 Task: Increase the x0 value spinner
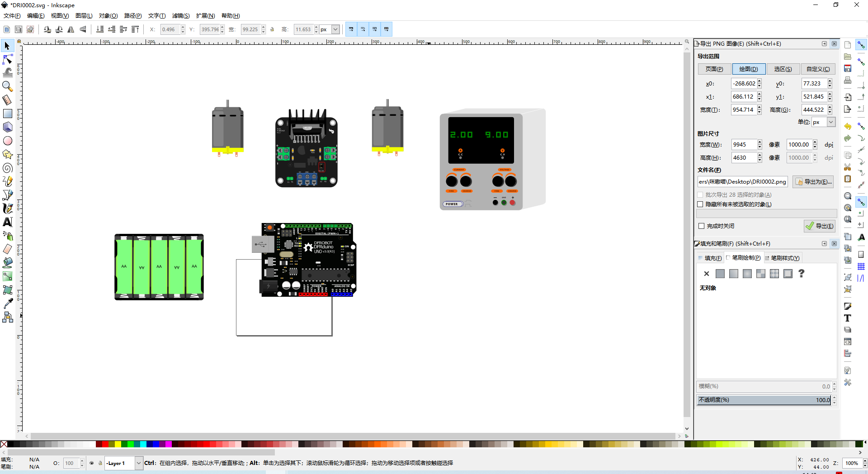point(759,81)
